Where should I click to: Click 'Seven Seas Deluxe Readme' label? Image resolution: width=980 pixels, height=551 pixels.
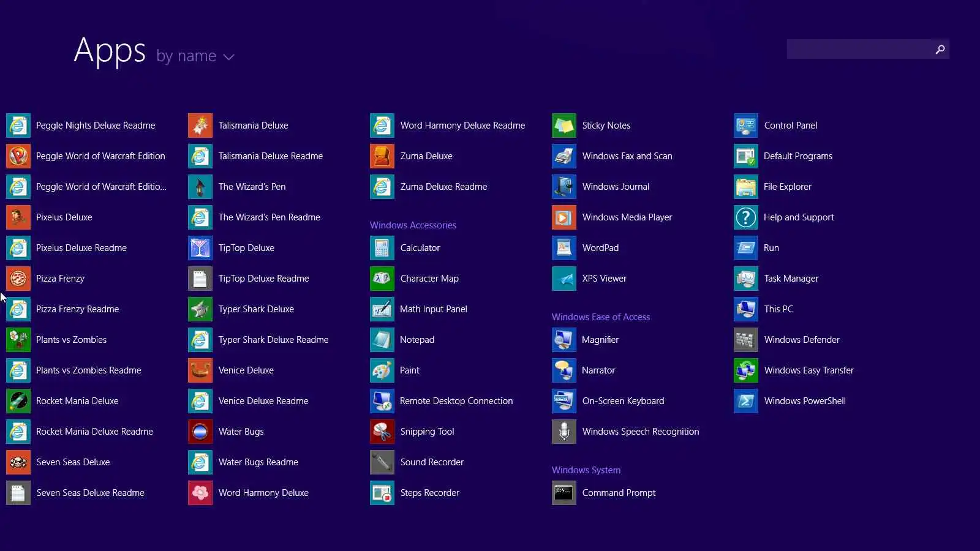pyautogui.click(x=91, y=493)
